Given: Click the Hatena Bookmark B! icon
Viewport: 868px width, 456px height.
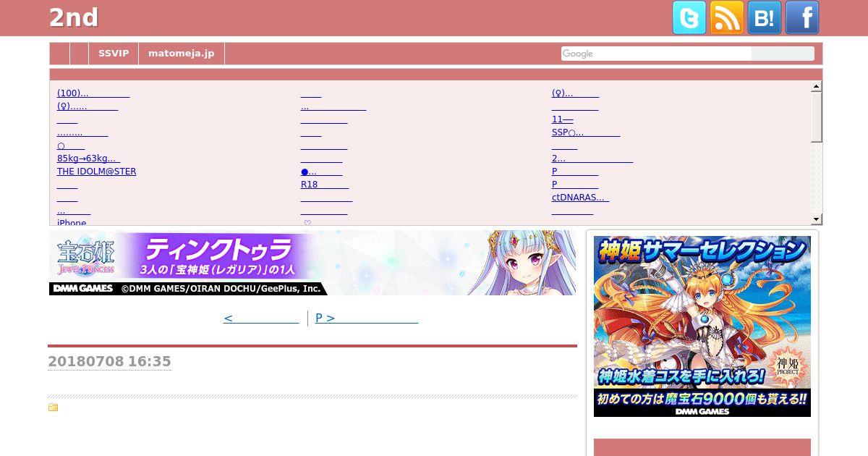Looking at the screenshot, I should (765, 17).
